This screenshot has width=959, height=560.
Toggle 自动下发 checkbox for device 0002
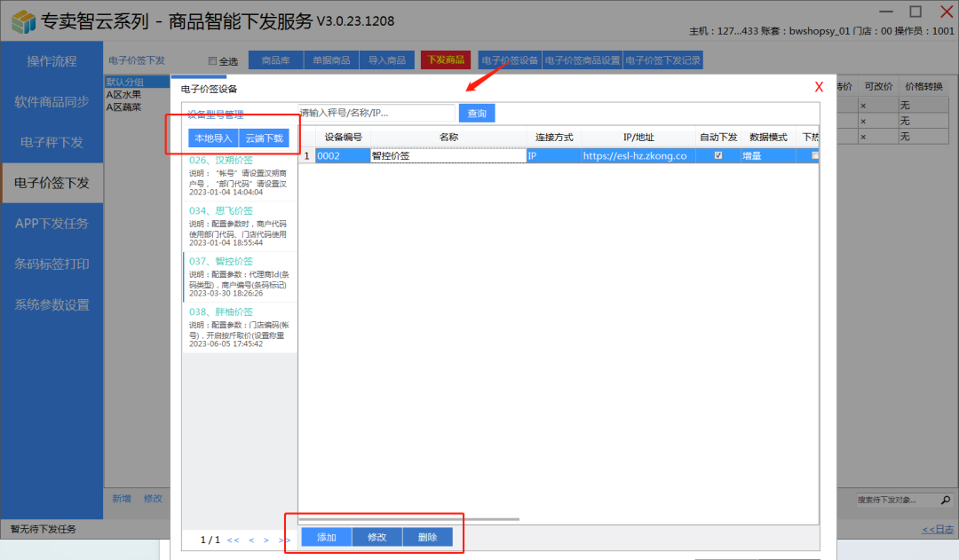pos(718,155)
